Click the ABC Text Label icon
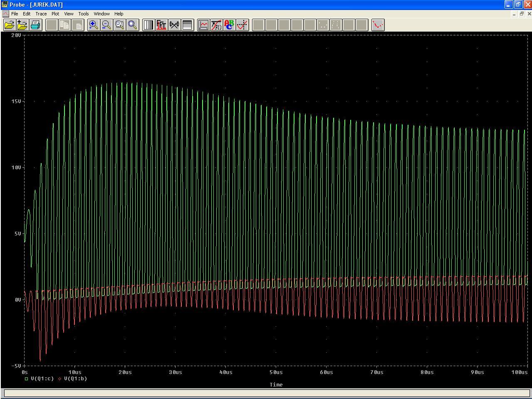The height and width of the screenshot is (399, 532). [229, 25]
